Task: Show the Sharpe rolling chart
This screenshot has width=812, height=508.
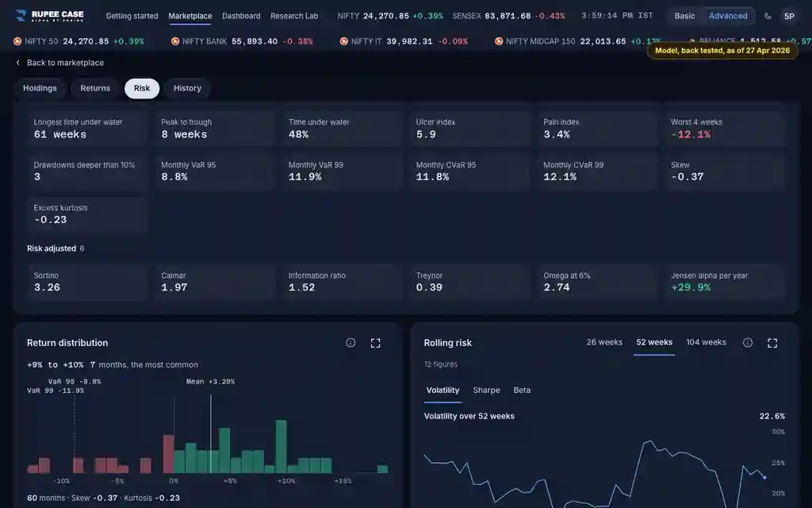Action: [486, 390]
